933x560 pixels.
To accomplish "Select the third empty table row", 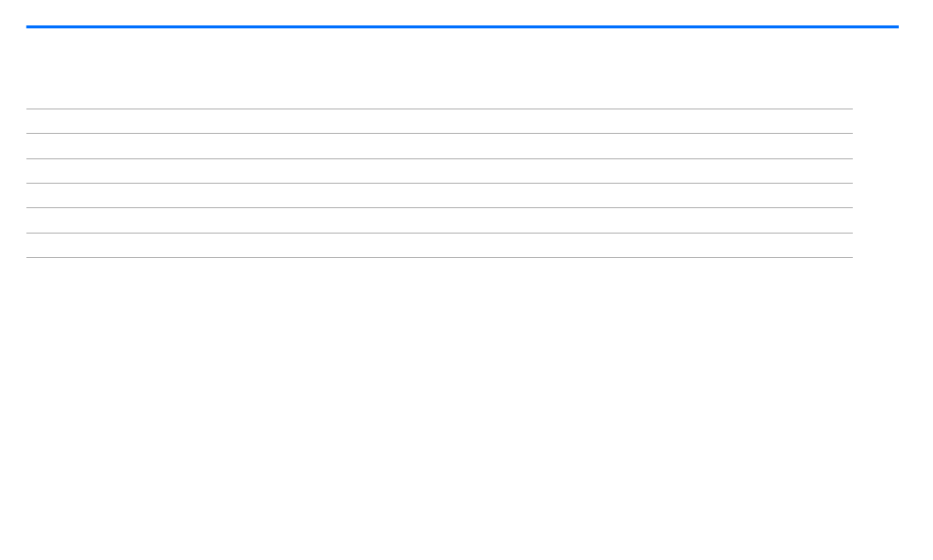I will point(439,171).
